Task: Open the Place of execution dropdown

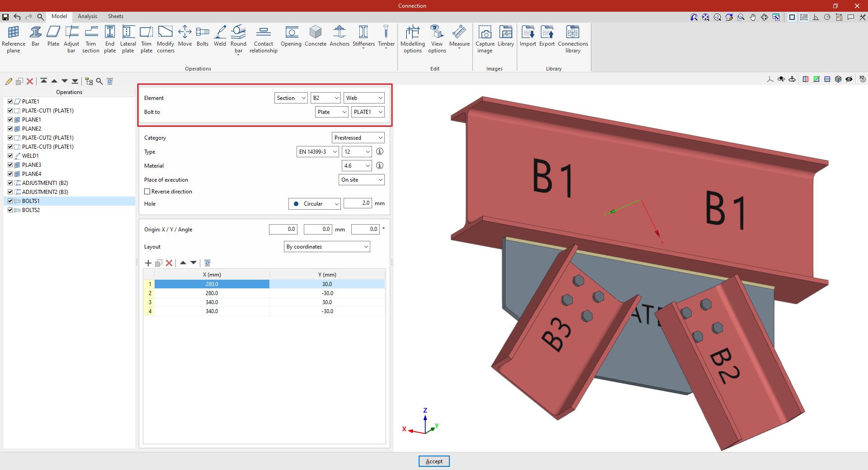Action: [x=361, y=180]
